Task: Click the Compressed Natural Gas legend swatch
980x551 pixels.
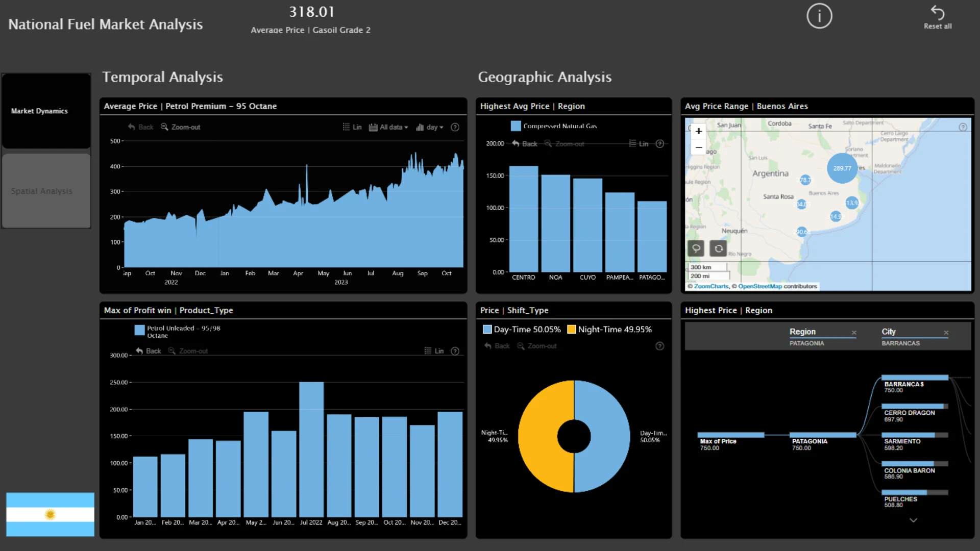Action: pos(516,126)
